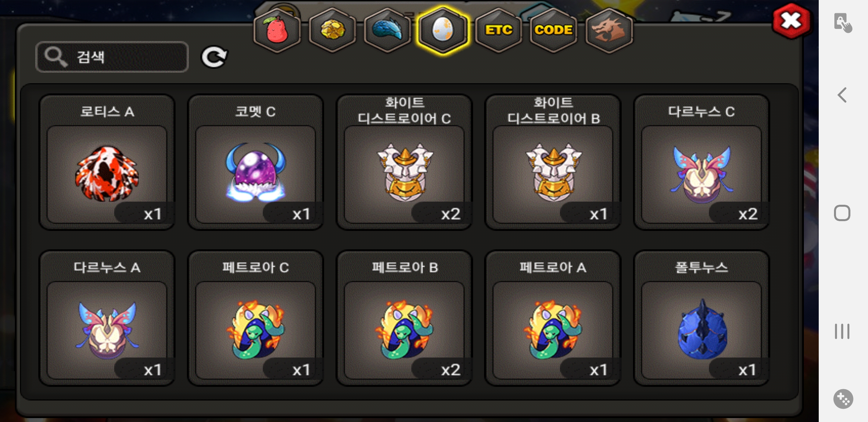Choose the 화이트 디스트로이어 C egg
Screen dimensions: 868x422
(404, 162)
